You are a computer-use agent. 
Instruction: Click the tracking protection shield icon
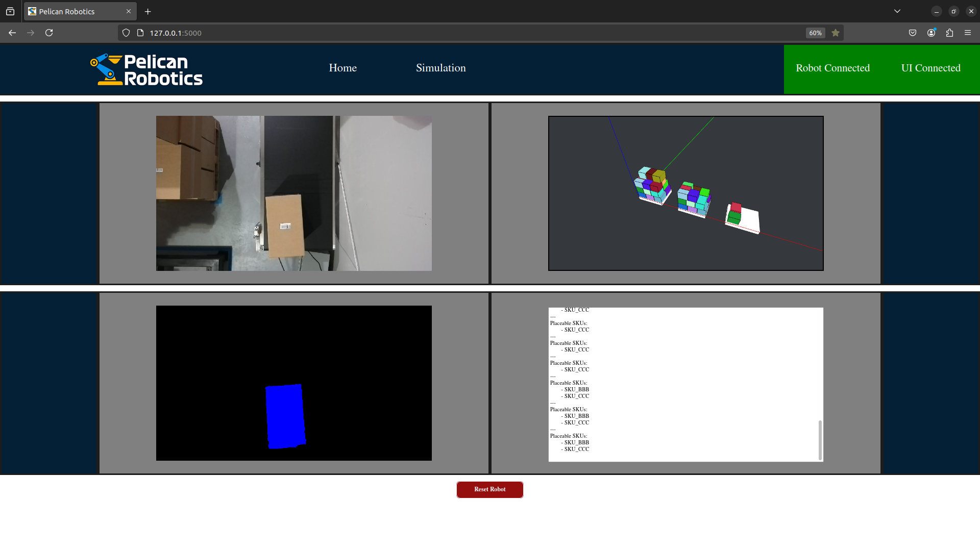tap(126, 33)
